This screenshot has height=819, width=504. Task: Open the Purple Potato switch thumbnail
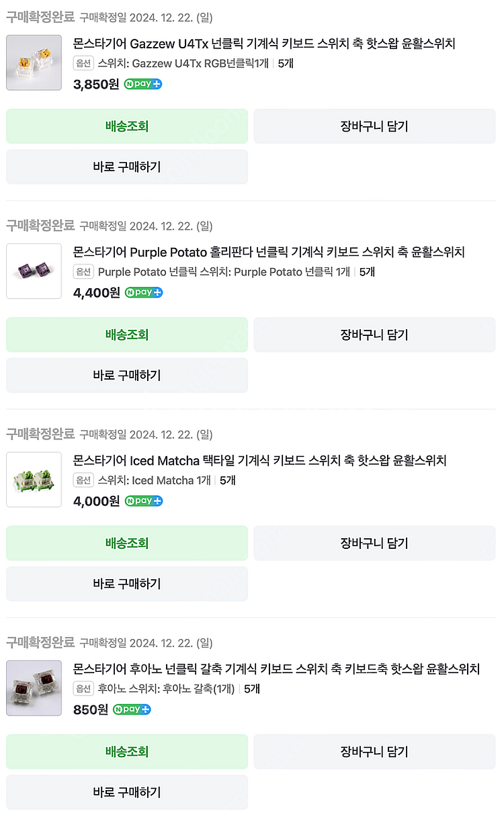[34, 271]
